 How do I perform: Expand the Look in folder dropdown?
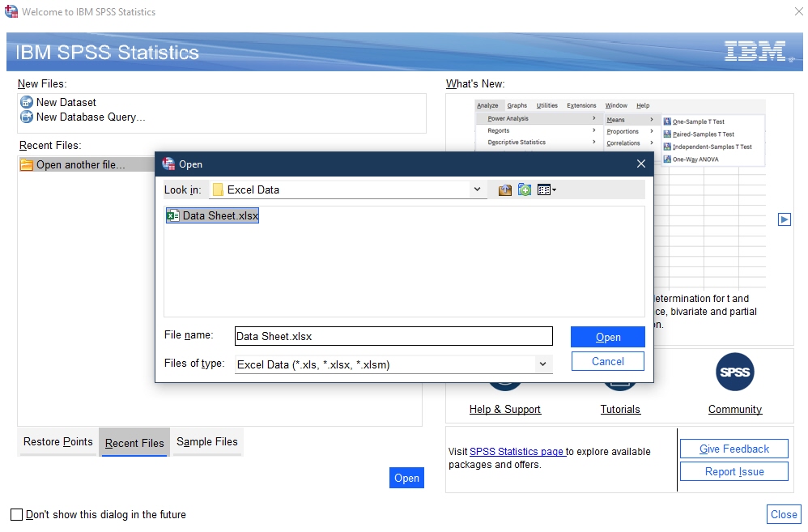pos(477,189)
